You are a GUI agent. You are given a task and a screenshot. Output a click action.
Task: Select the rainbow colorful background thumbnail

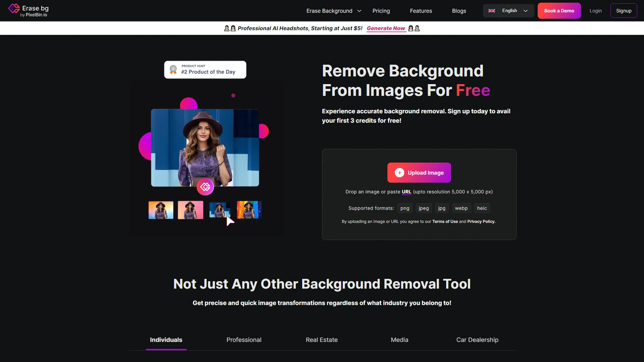249,210
